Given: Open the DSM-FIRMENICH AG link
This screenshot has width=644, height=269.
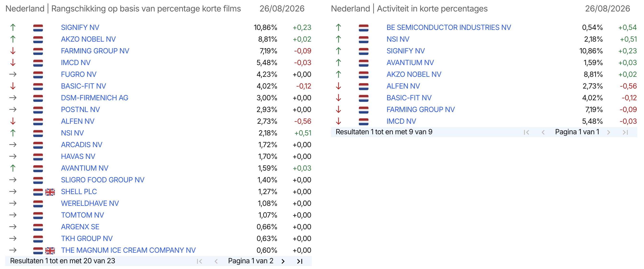Looking at the screenshot, I should [95, 98].
